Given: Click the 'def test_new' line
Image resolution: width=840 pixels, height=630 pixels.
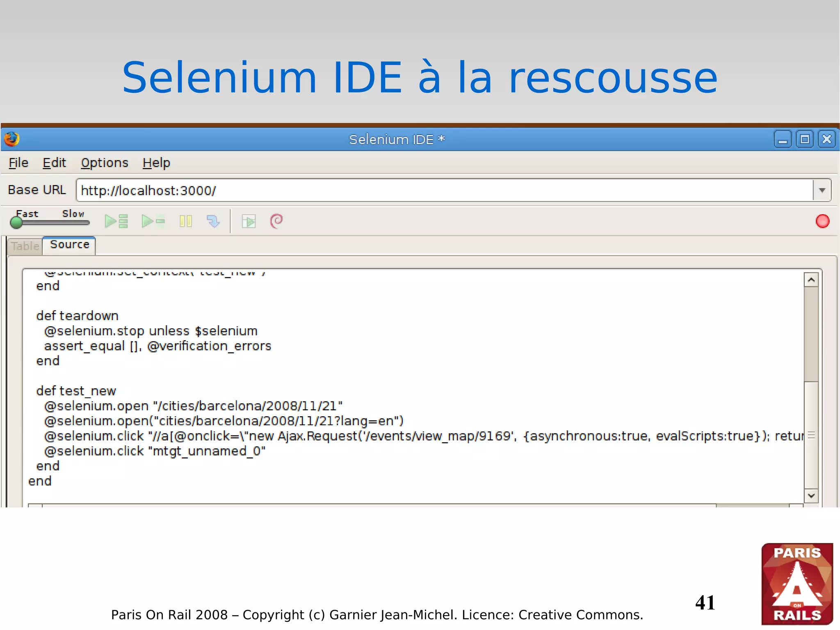Looking at the screenshot, I should [76, 391].
